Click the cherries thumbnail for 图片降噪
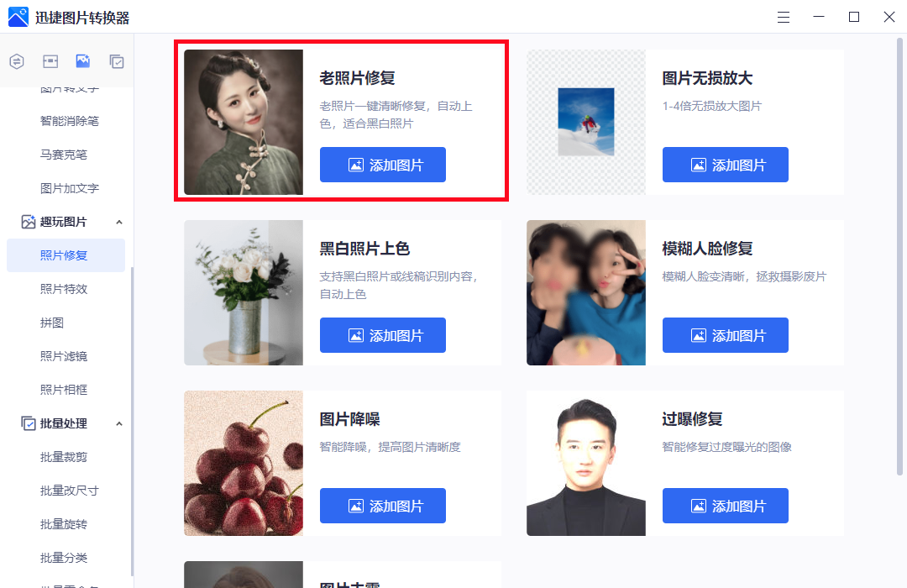 pyautogui.click(x=244, y=463)
